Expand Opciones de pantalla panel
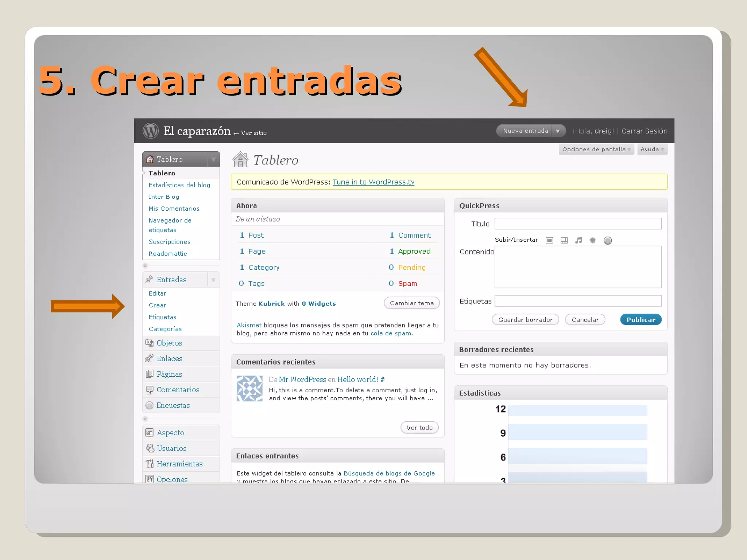 click(x=596, y=149)
